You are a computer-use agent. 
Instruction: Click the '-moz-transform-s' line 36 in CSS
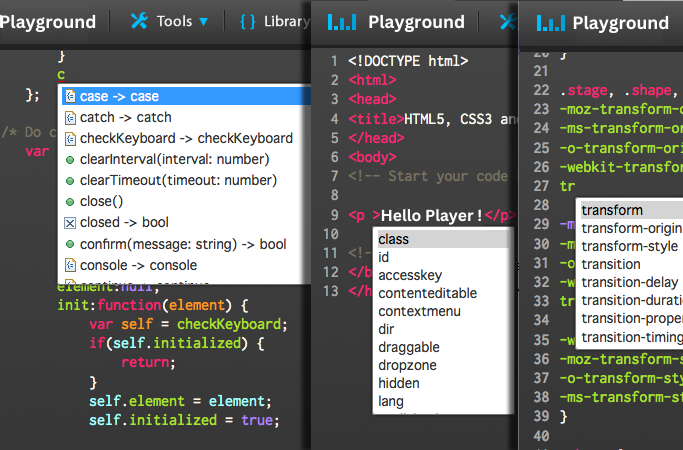pos(622,359)
